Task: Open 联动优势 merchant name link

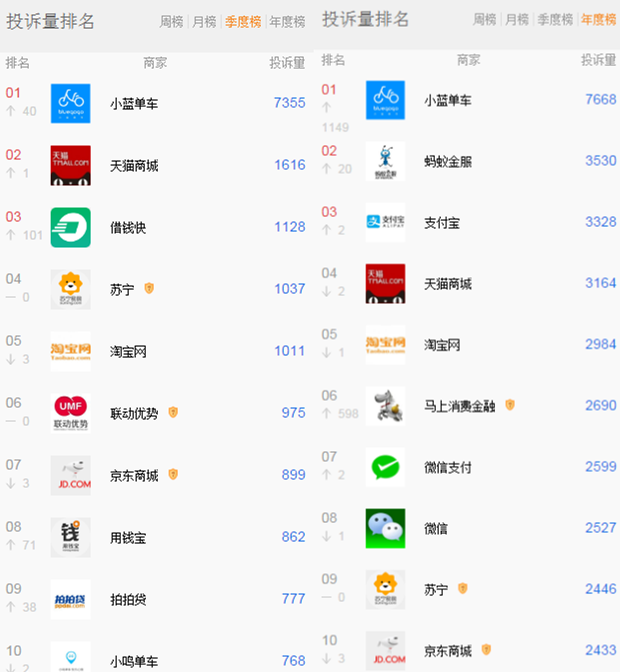Action: [x=134, y=414]
